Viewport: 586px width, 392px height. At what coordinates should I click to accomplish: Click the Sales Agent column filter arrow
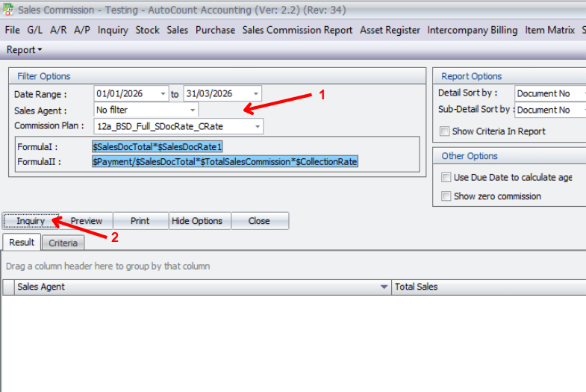point(384,287)
